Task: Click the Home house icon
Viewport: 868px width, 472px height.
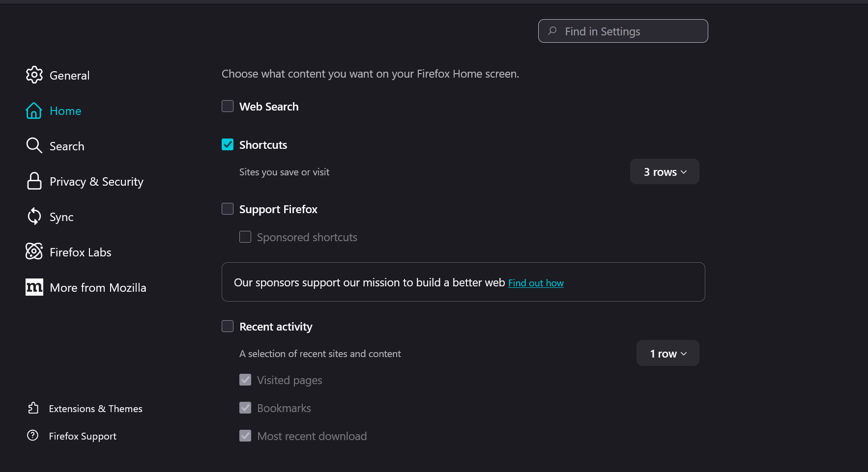Action: coord(34,111)
